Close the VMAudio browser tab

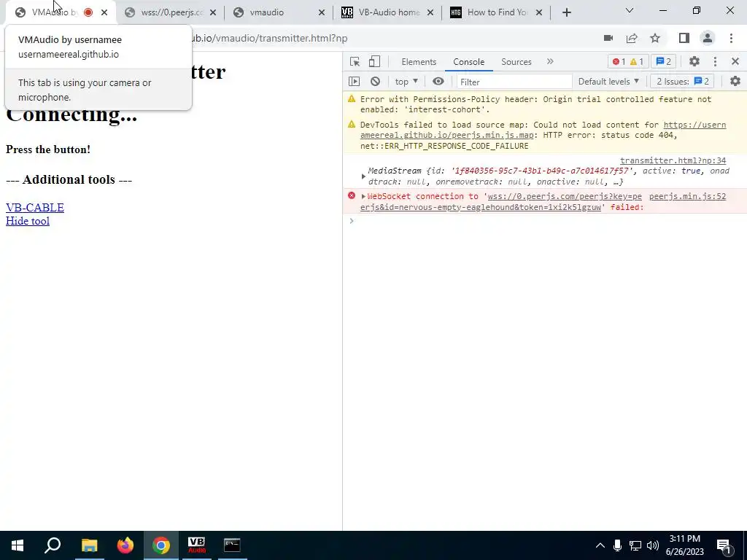[104, 12]
